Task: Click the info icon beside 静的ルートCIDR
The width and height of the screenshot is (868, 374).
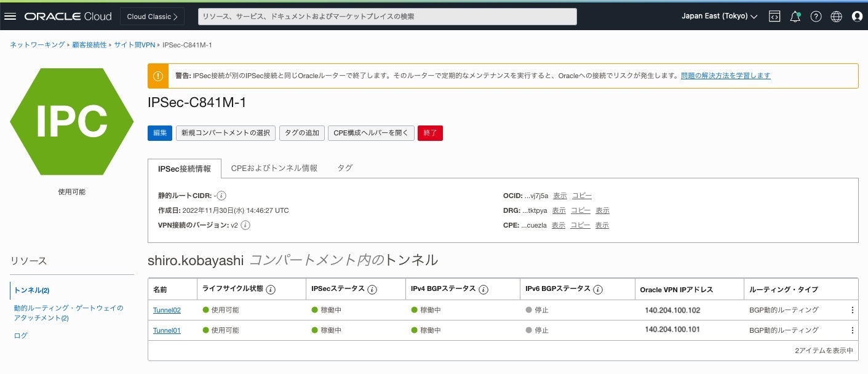Action: [x=221, y=196]
